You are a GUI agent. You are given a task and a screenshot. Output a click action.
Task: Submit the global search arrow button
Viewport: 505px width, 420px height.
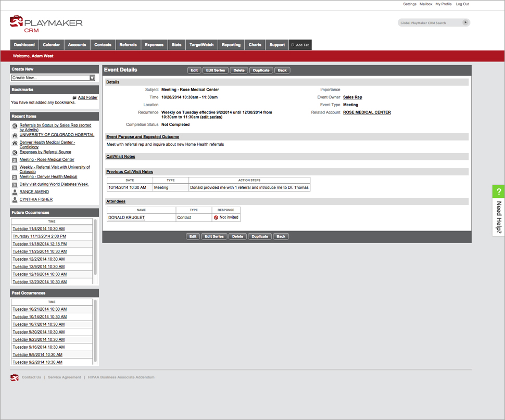point(465,22)
